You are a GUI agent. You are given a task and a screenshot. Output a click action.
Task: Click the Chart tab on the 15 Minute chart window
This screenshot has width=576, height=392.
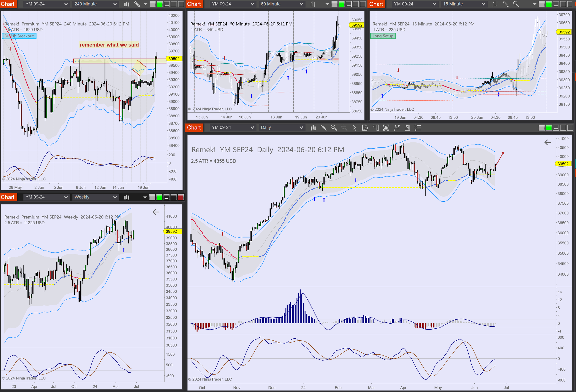pyautogui.click(x=376, y=4)
